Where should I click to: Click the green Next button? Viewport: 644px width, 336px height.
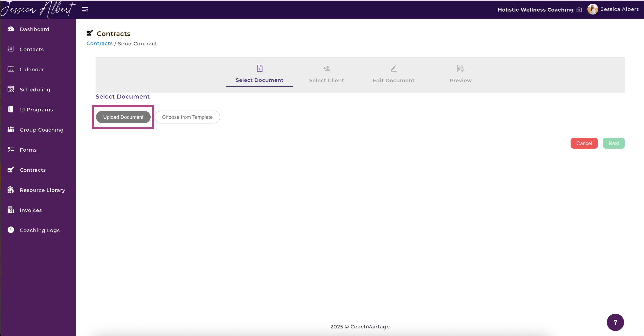(x=614, y=143)
